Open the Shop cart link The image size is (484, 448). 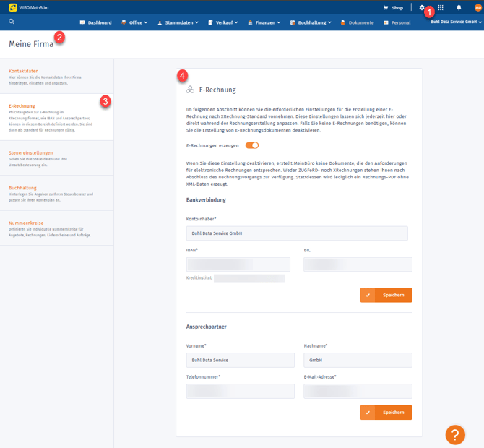[393, 7]
